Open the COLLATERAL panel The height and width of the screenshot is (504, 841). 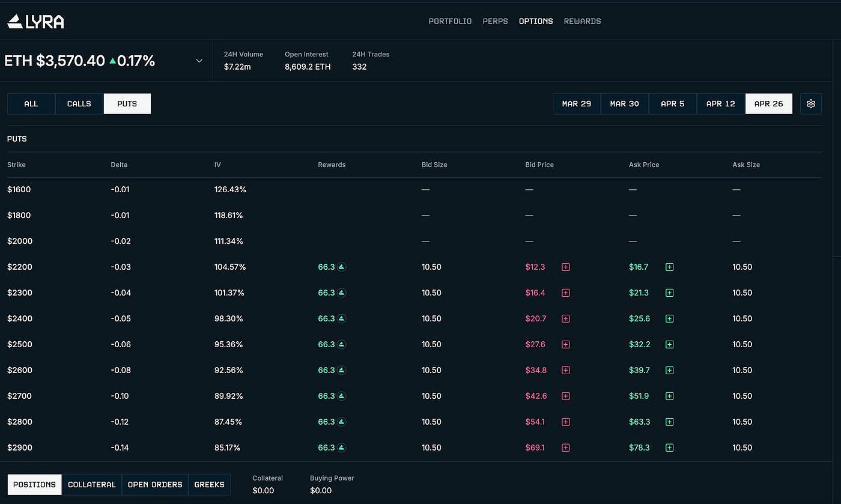pos(91,484)
